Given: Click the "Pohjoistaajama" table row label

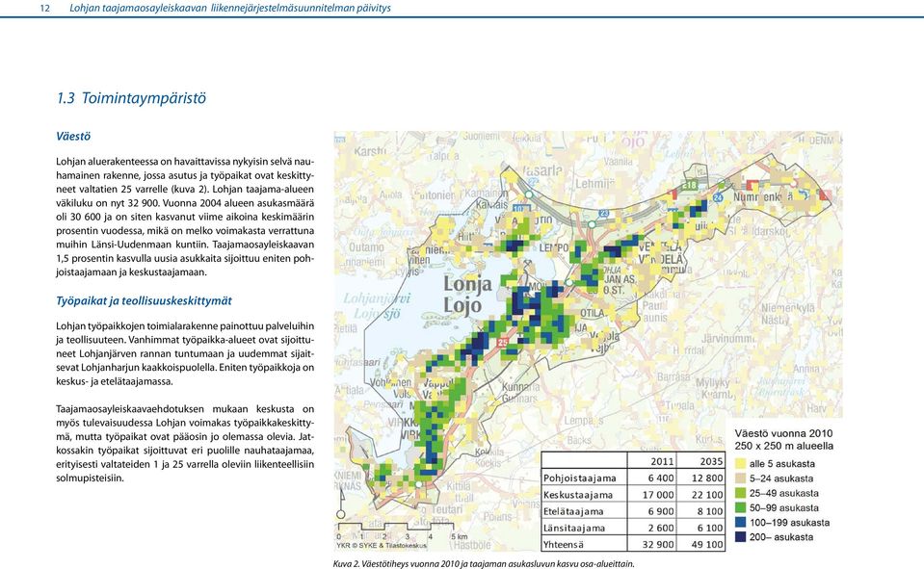Looking at the screenshot, I should pos(580,478).
